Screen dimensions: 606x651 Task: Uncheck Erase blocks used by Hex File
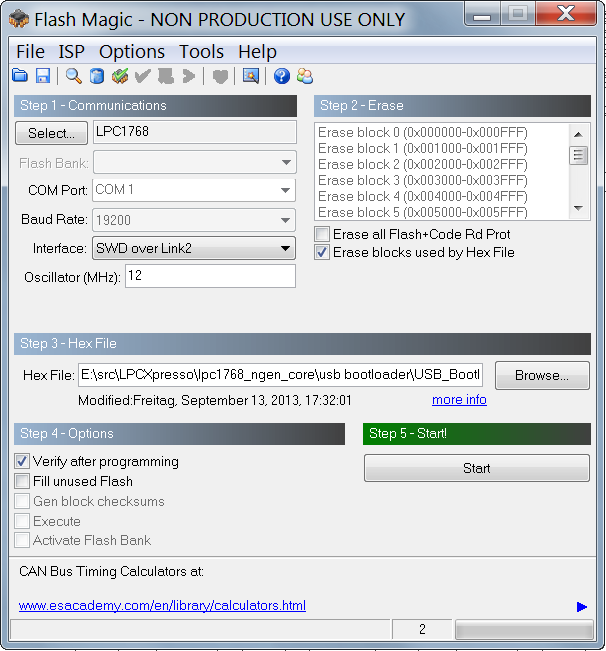tap(322, 252)
